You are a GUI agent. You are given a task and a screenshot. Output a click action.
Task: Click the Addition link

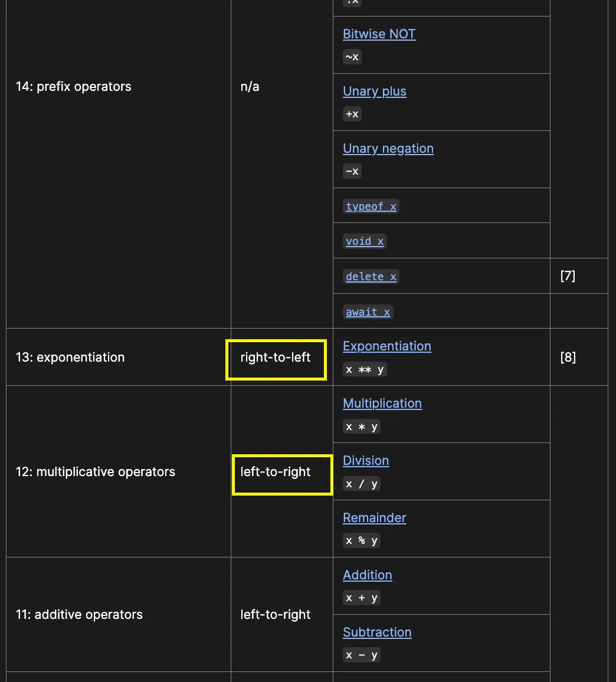coord(367,575)
